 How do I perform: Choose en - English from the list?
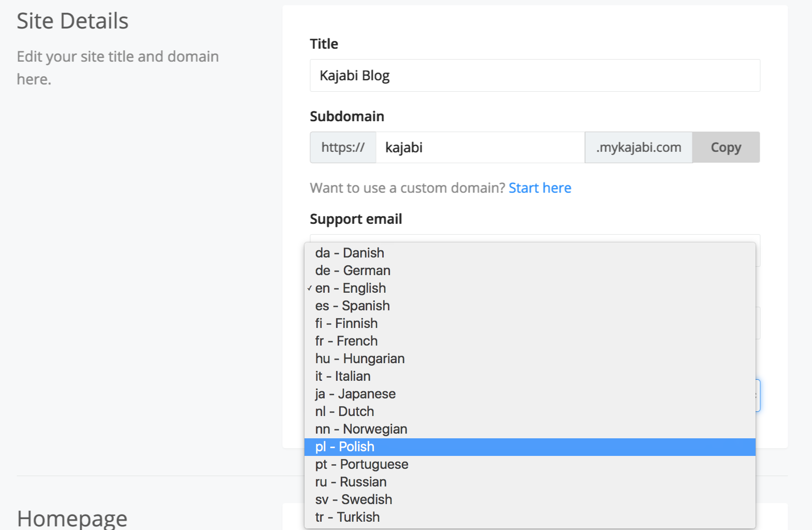click(530, 288)
